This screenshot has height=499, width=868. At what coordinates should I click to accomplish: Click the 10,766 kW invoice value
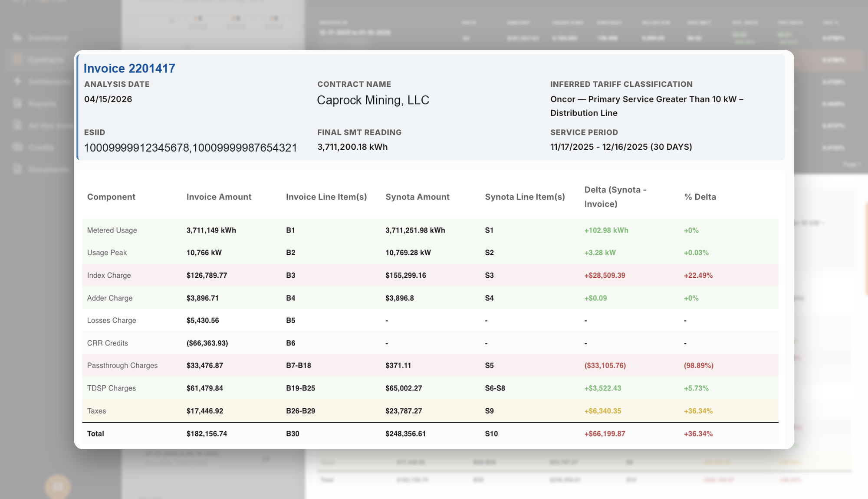pyautogui.click(x=204, y=253)
